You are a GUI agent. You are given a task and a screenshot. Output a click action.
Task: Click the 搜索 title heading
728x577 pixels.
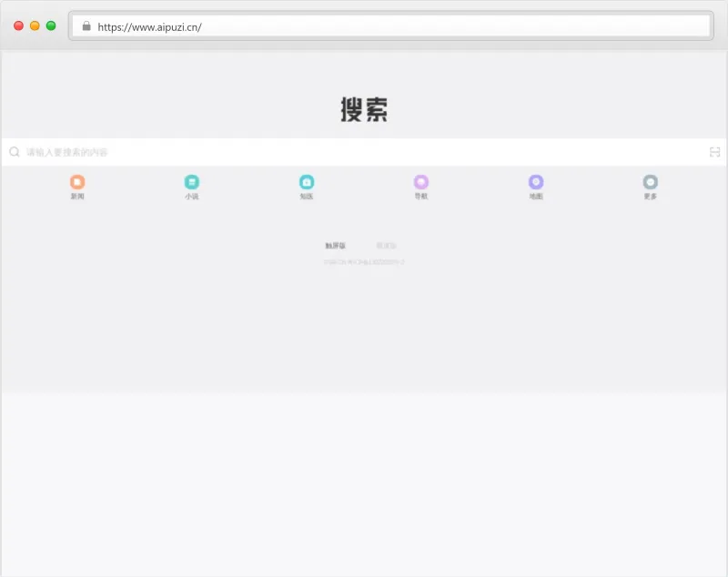point(364,109)
